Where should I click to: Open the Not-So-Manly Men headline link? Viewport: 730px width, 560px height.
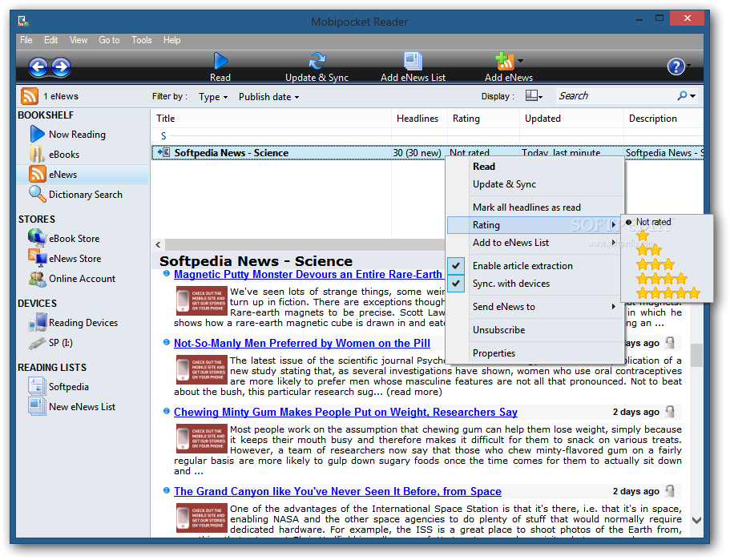pyautogui.click(x=301, y=343)
